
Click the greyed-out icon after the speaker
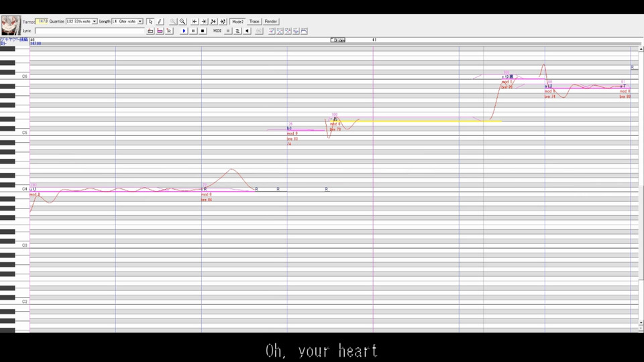coord(259,31)
